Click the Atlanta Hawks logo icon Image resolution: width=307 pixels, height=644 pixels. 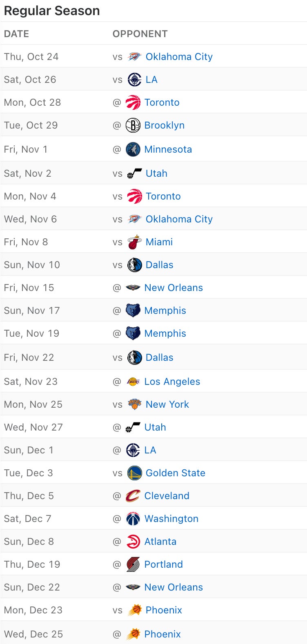click(133, 542)
